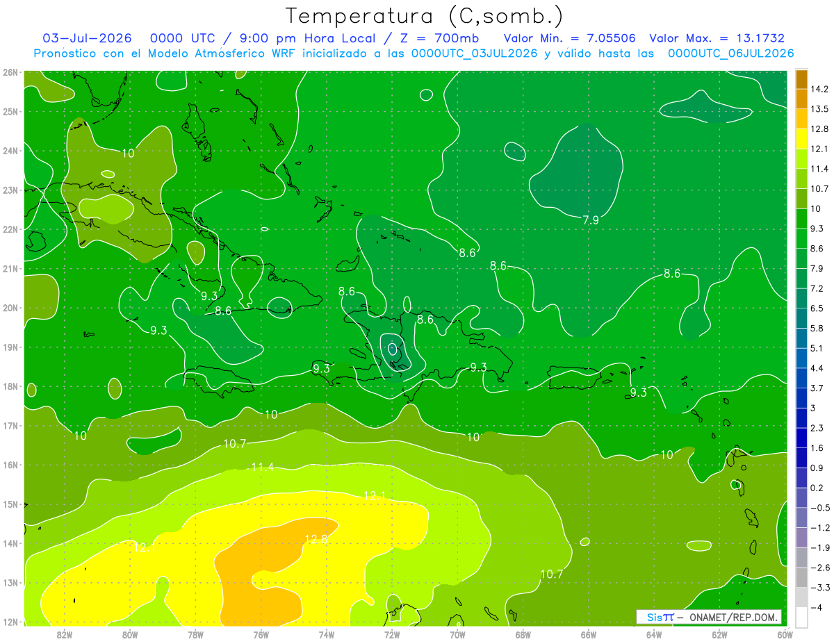
Task: Click the '11.4' contour label
Action: coord(262,468)
